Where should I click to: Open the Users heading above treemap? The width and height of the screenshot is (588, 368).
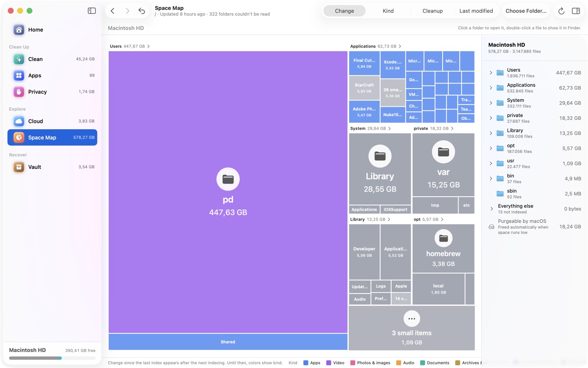[x=130, y=46]
